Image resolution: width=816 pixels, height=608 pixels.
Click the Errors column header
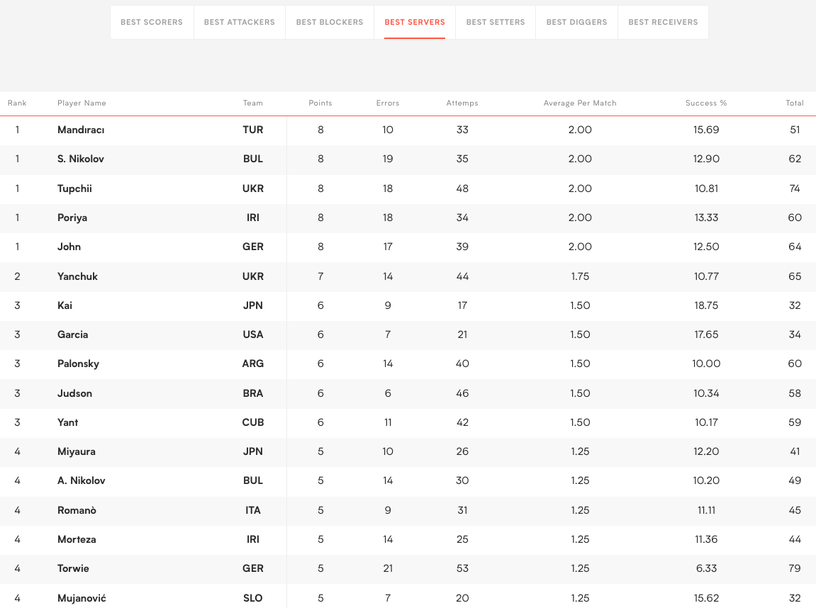(388, 103)
